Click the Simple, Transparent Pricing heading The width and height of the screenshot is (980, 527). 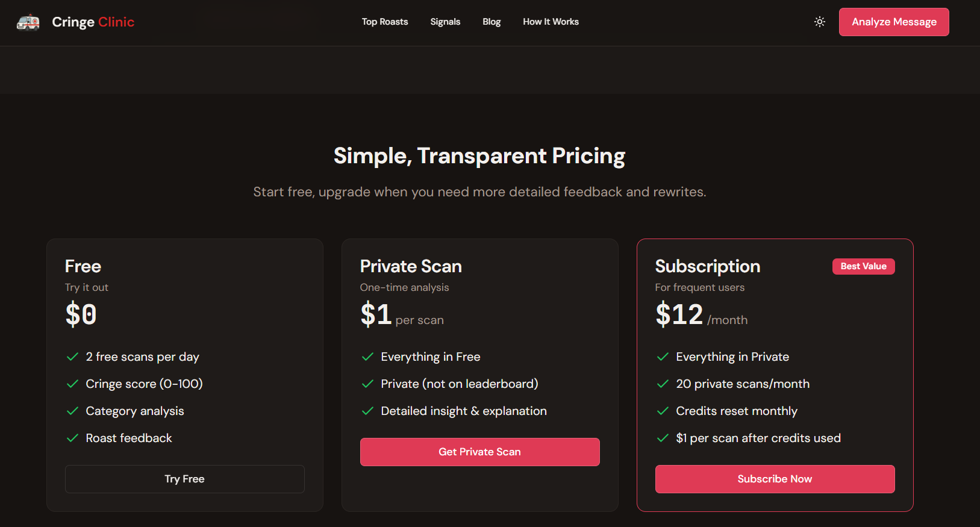(x=479, y=155)
